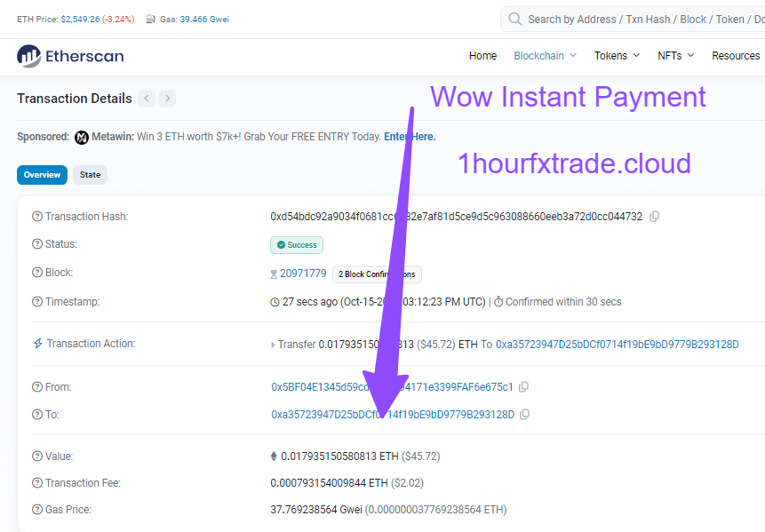Click the Transaction Details heading
765x532 pixels.
tap(74, 99)
